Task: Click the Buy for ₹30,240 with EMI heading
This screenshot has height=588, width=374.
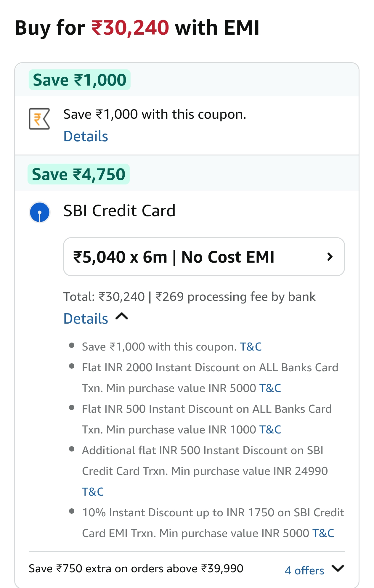Action: pos(137,28)
